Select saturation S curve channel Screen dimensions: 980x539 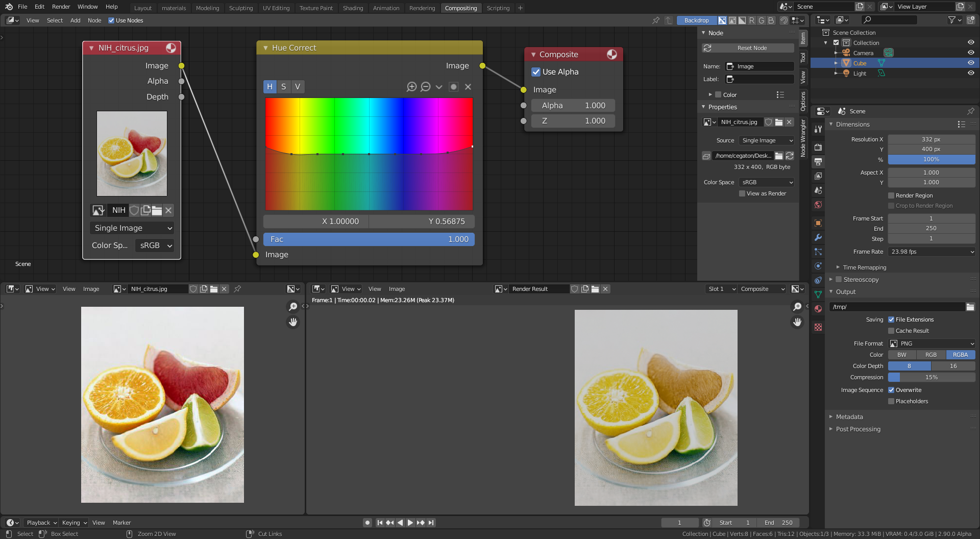(284, 87)
